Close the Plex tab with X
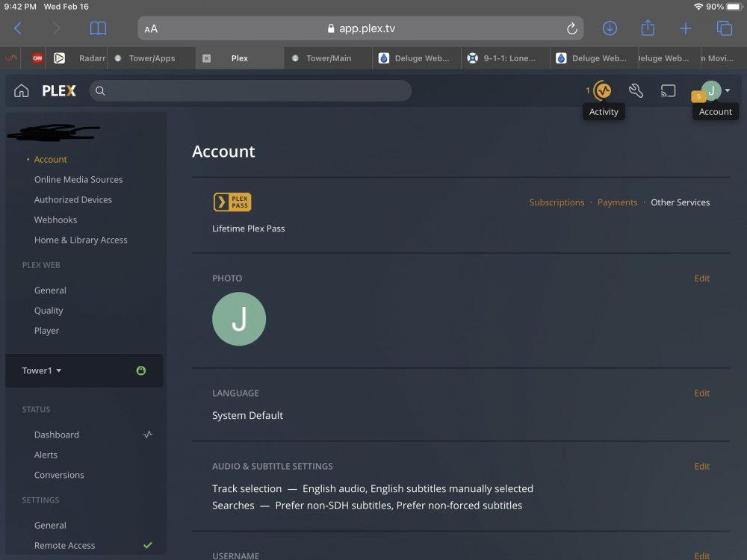 206,58
